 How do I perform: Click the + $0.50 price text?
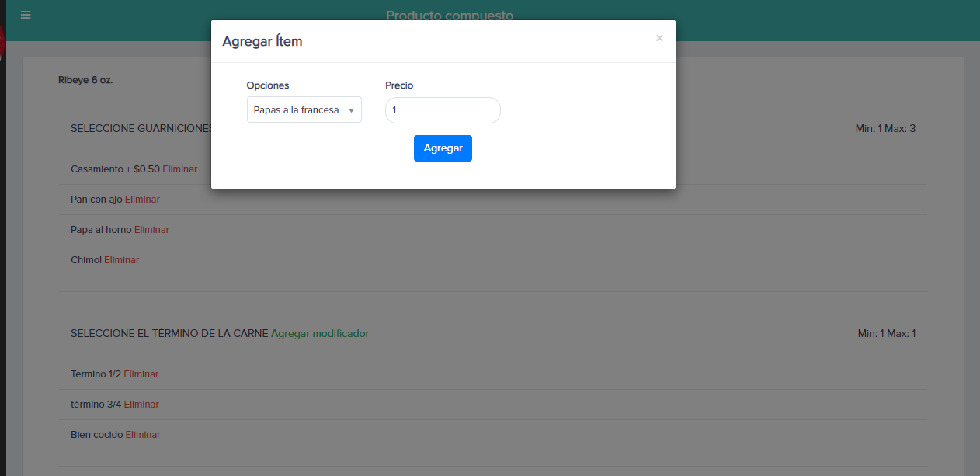coord(143,169)
